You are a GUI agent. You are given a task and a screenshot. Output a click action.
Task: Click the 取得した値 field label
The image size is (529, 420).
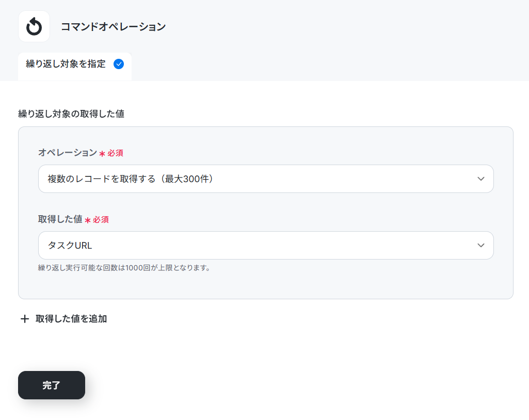pyautogui.click(x=60, y=219)
